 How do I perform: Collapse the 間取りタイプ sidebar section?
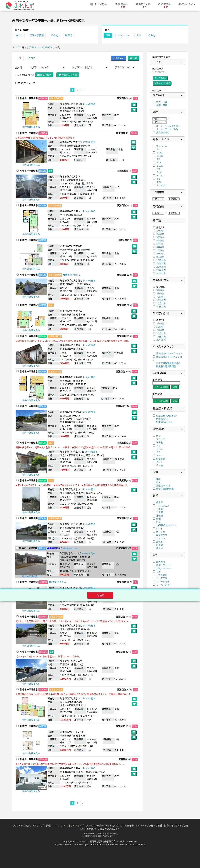click(x=167, y=139)
